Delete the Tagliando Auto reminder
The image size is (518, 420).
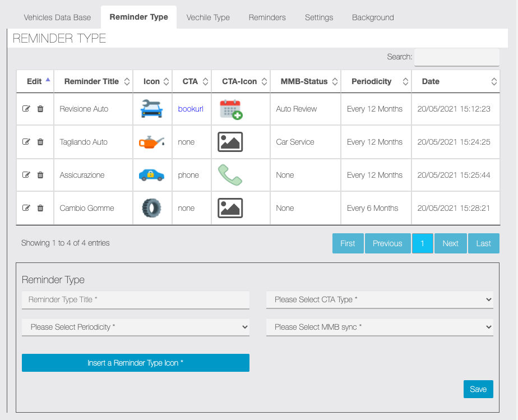click(x=40, y=142)
